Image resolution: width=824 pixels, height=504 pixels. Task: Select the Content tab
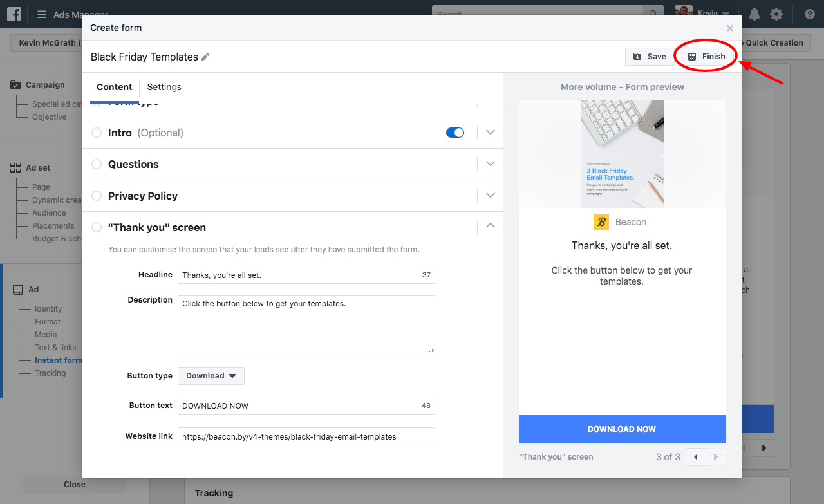tap(115, 87)
